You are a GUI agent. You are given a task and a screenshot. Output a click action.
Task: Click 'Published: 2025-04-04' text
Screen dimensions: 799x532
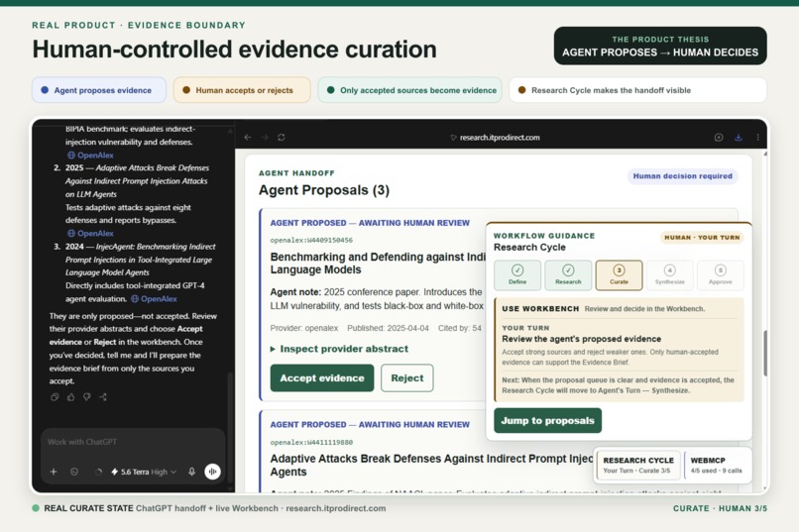pos(388,328)
